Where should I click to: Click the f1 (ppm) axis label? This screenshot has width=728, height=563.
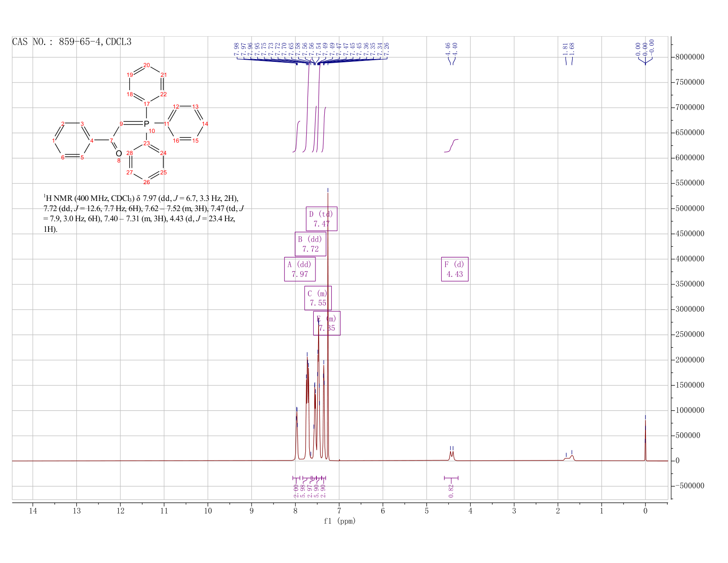[x=339, y=521]
